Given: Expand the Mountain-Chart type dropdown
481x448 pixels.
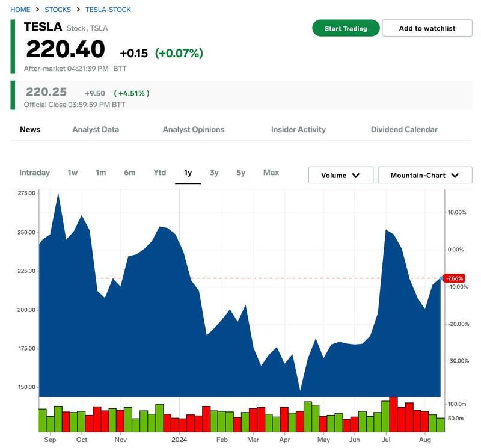Looking at the screenshot, I should pos(424,175).
